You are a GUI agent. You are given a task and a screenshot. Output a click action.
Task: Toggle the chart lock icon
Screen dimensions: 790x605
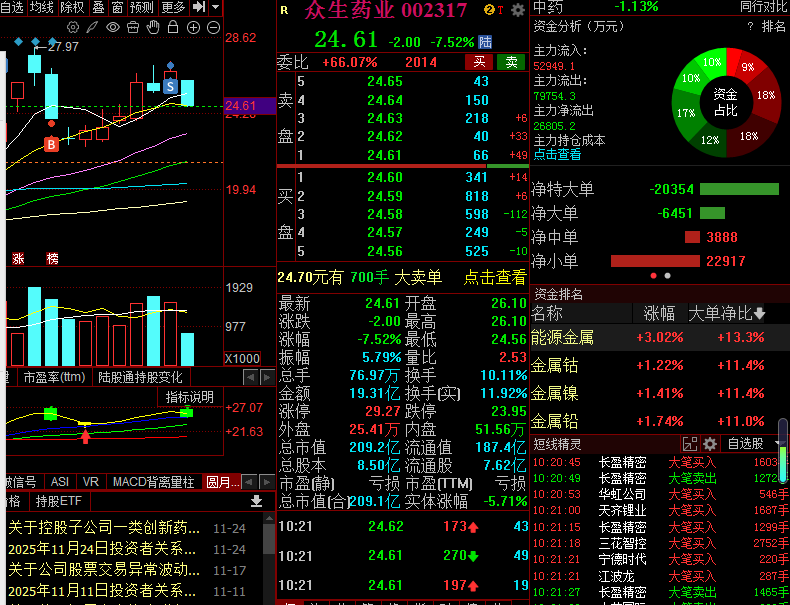[173, 27]
